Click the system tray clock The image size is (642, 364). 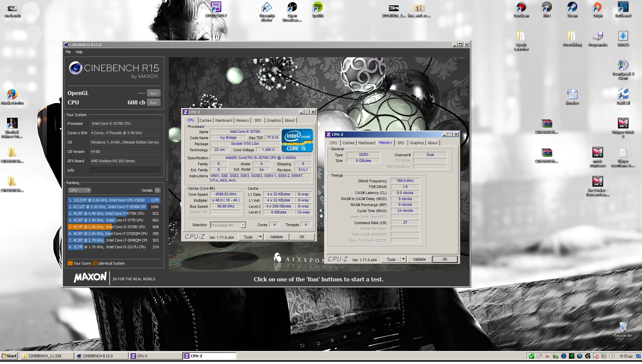(626, 356)
